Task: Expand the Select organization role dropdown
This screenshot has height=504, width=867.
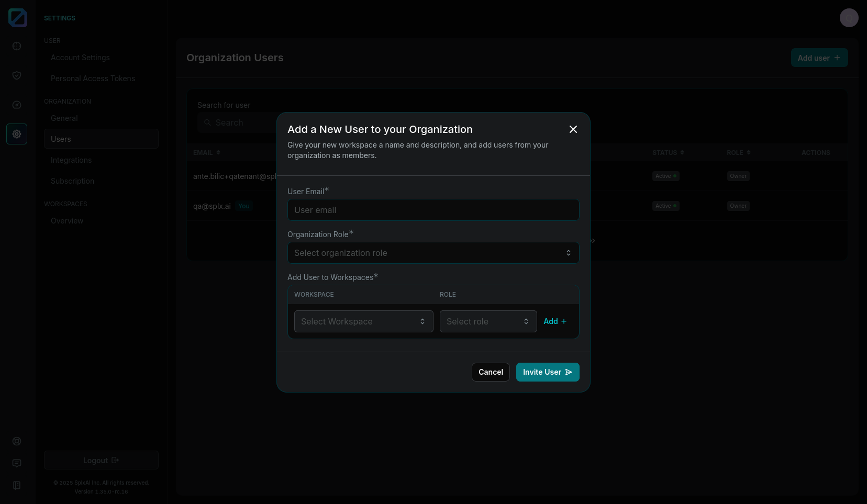Action: point(433,253)
